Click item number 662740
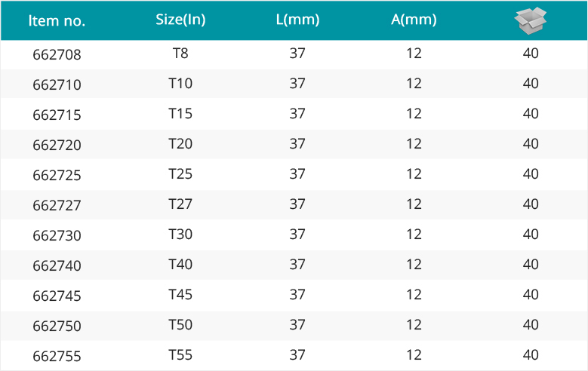 [x=57, y=265]
